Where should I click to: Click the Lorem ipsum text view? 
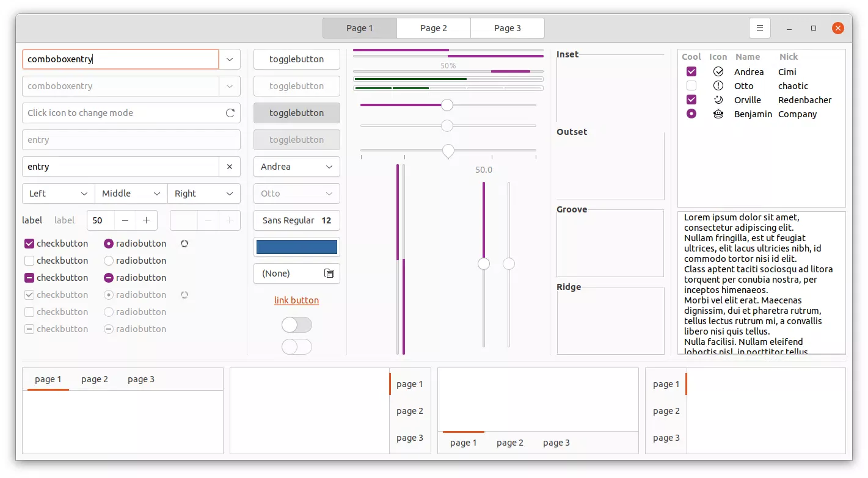coord(762,283)
